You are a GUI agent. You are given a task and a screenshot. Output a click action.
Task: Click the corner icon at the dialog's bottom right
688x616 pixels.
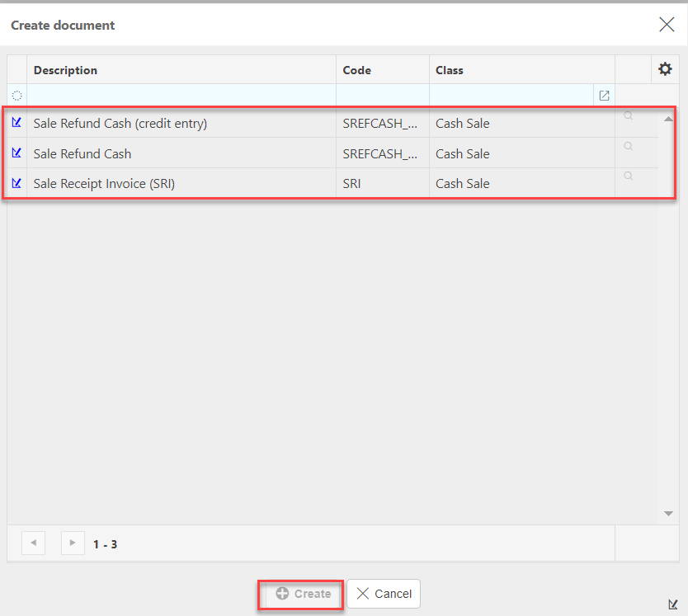(673, 604)
